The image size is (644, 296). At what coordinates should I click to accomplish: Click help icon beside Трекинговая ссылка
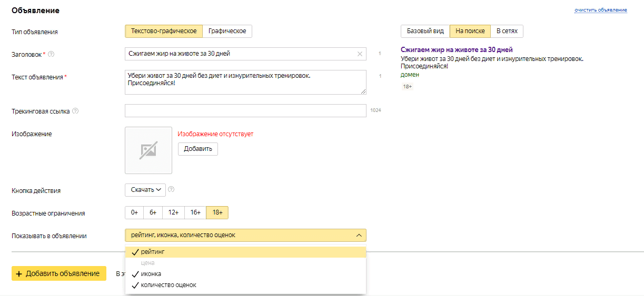(x=75, y=111)
